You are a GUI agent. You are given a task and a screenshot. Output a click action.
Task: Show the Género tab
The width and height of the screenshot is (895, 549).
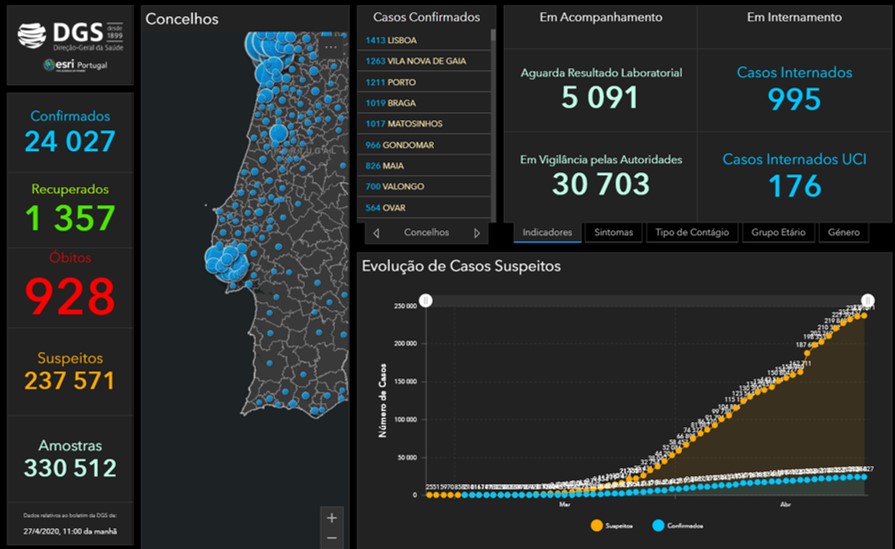pyautogui.click(x=843, y=232)
